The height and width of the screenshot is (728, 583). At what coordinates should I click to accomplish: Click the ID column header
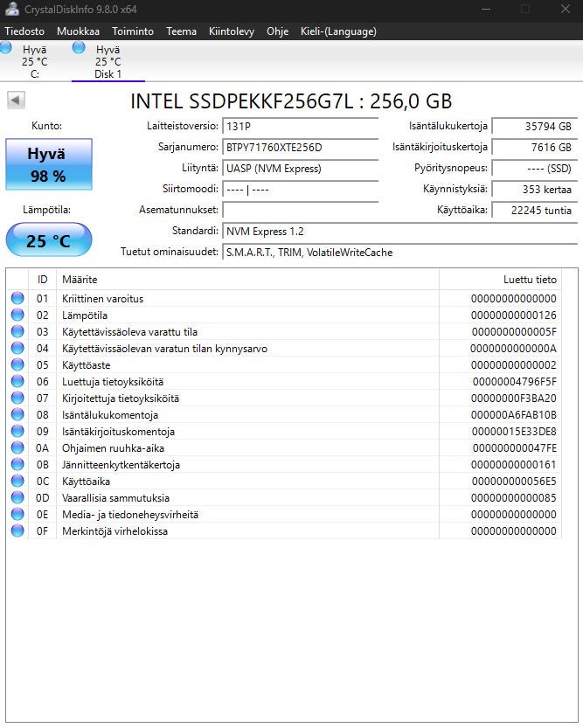coord(42,280)
